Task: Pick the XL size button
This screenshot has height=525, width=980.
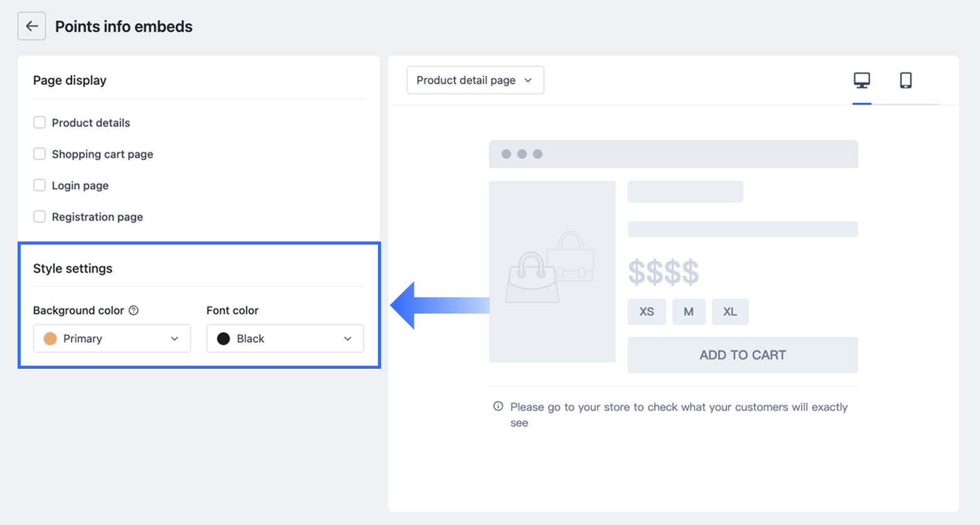Action: pyautogui.click(x=730, y=312)
